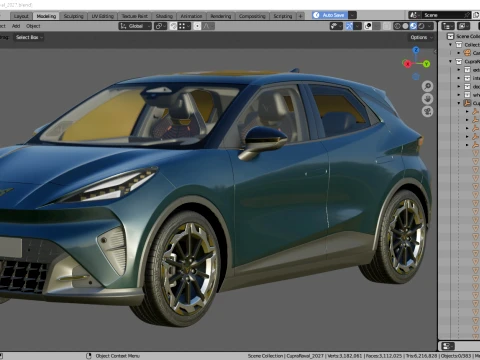Select the Modeling workspace tab
This screenshot has width=480, height=360.
46,16
